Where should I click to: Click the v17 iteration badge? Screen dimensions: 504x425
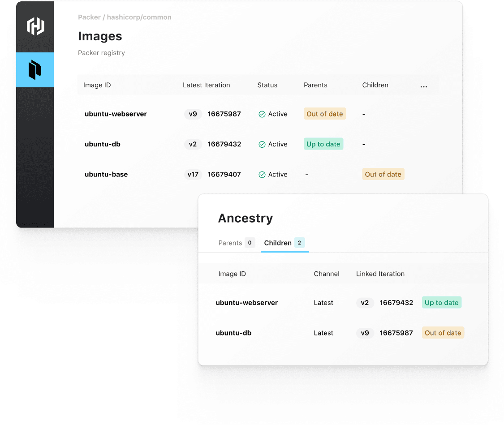193,174
